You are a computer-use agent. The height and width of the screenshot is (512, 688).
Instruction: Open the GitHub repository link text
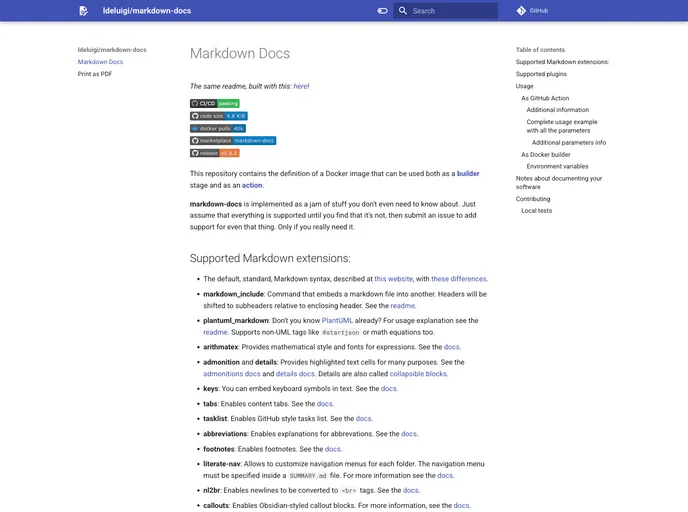point(538,11)
